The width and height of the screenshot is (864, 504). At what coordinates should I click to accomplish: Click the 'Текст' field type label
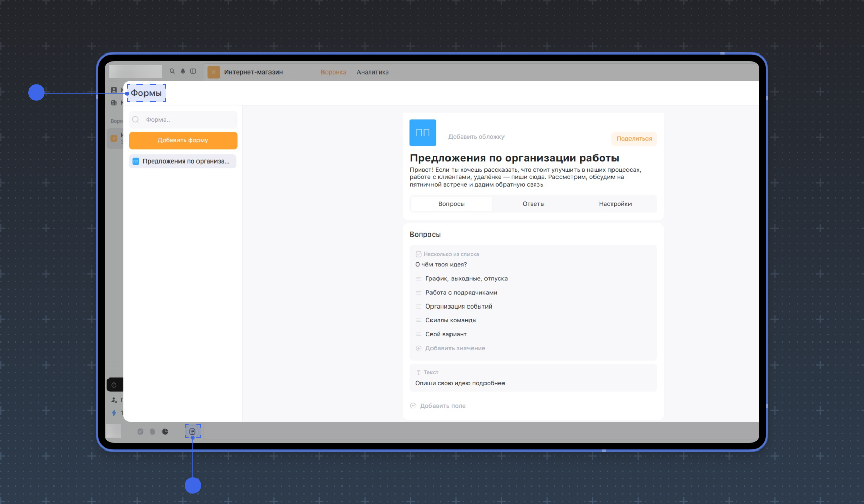(430, 372)
